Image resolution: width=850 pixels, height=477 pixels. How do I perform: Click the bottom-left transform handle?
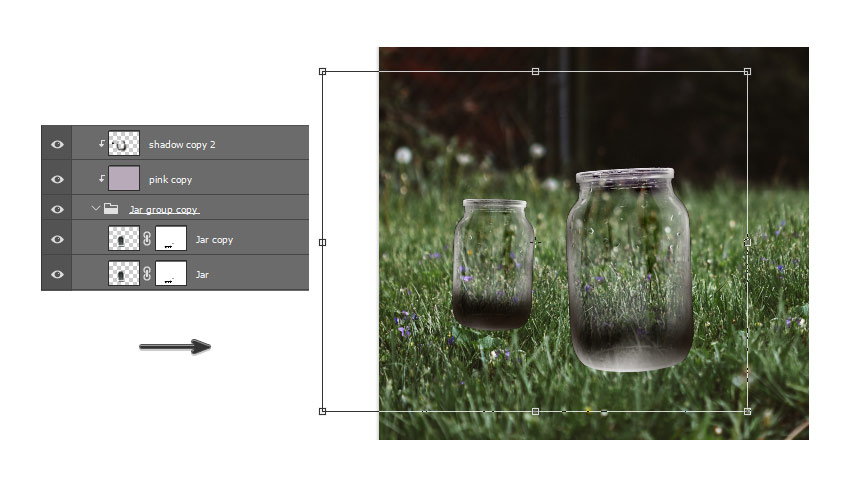point(323,411)
